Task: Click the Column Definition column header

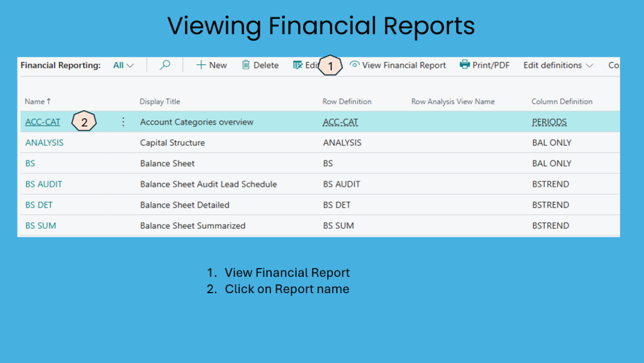Action: click(562, 101)
